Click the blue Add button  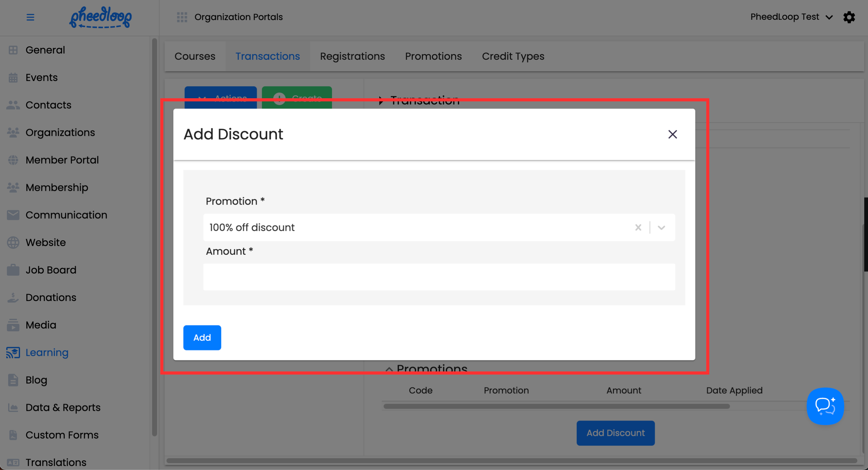click(202, 337)
